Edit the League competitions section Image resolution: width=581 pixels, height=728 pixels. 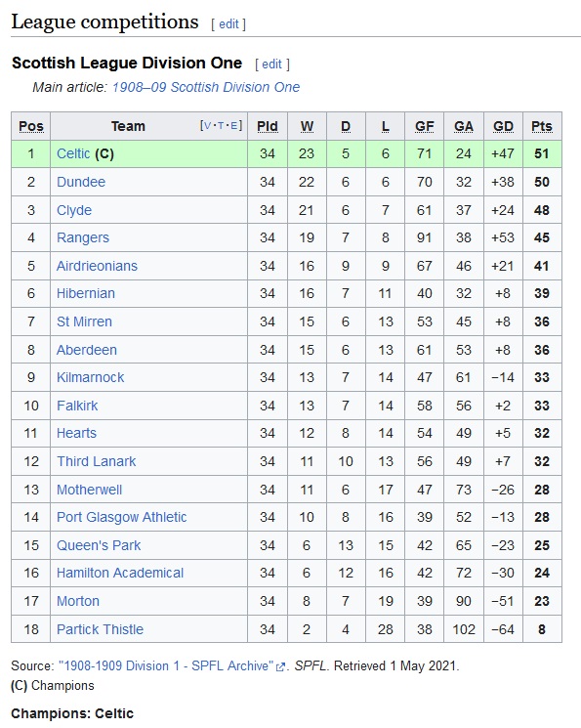(x=228, y=24)
